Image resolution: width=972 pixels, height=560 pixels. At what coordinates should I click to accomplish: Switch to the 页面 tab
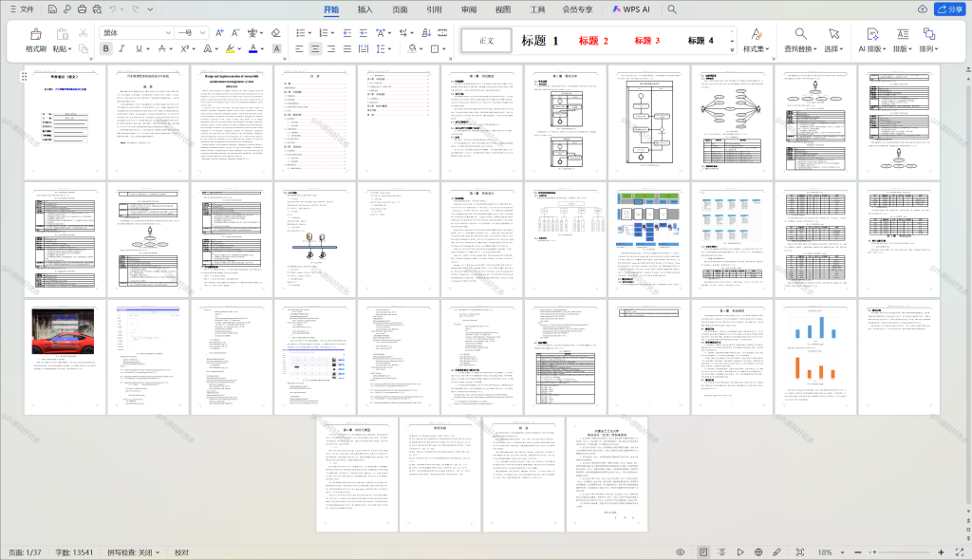pyautogui.click(x=400, y=9)
